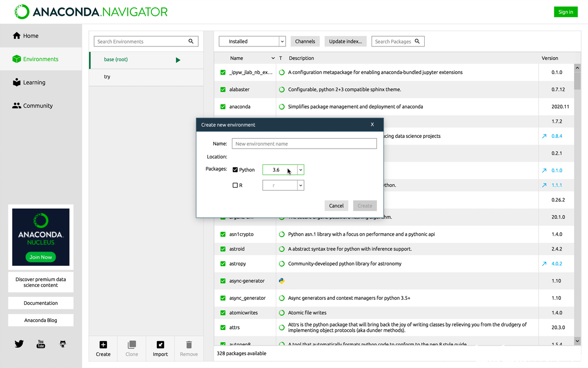588x368 pixels.
Task: Uncheck the Python package checkbox in dialog
Action: click(235, 170)
